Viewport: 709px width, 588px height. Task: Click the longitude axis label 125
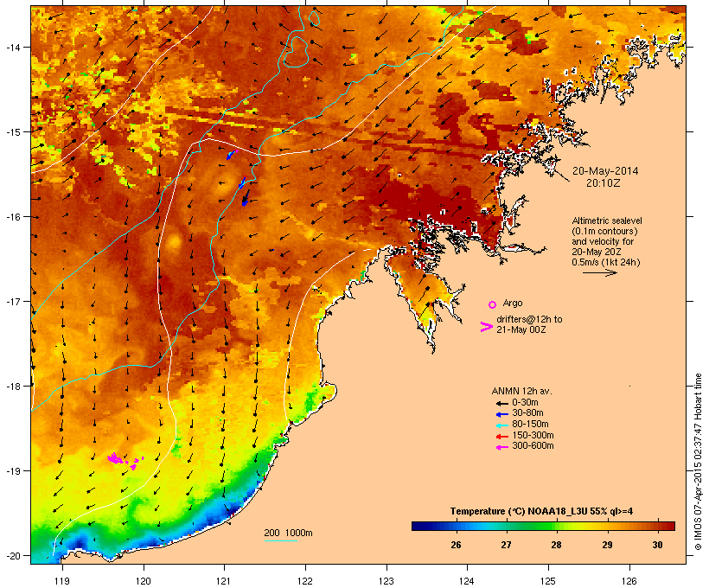point(548,581)
